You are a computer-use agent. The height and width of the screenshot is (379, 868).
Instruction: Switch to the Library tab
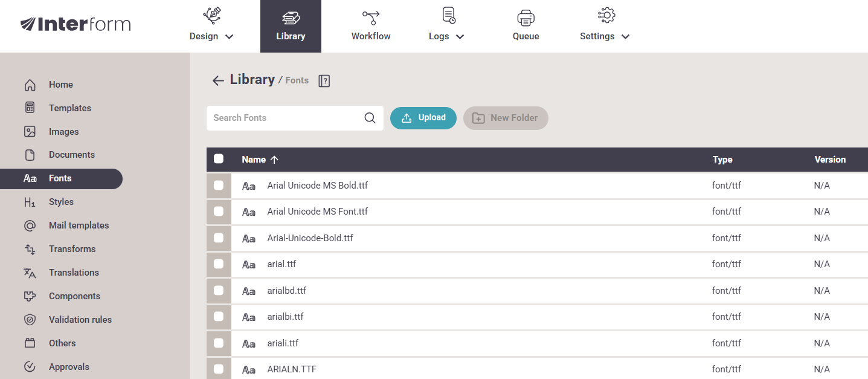(x=291, y=26)
